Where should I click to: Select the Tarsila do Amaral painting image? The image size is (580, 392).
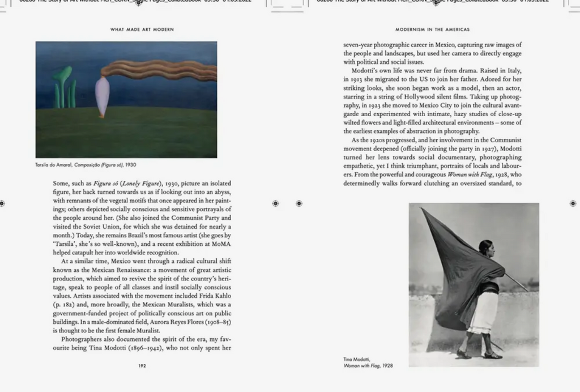click(126, 100)
